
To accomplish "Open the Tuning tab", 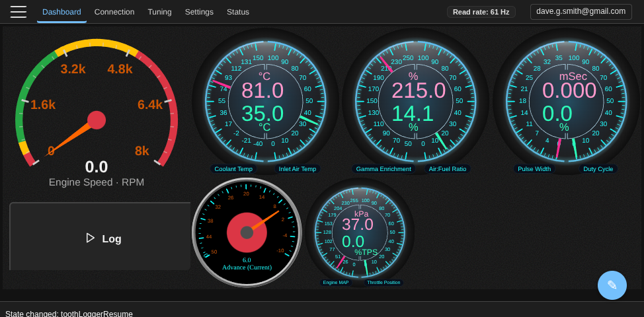I will 159,12.
